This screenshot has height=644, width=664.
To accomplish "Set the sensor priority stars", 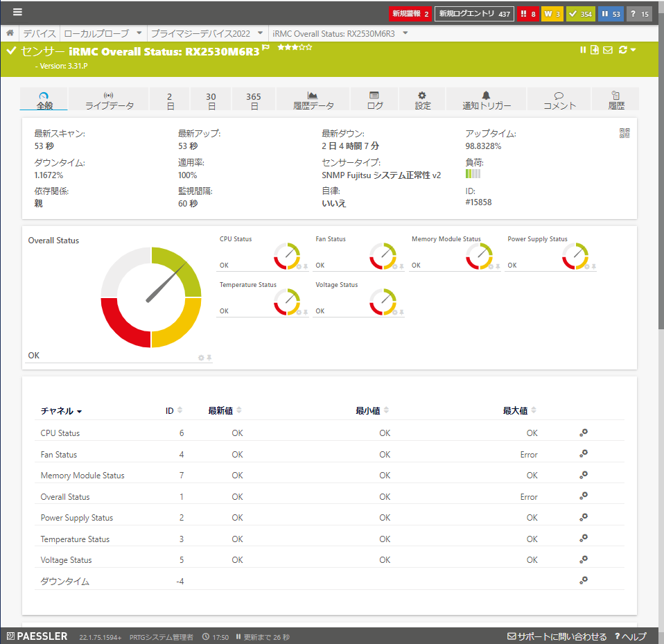I will click(x=295, y=47).
